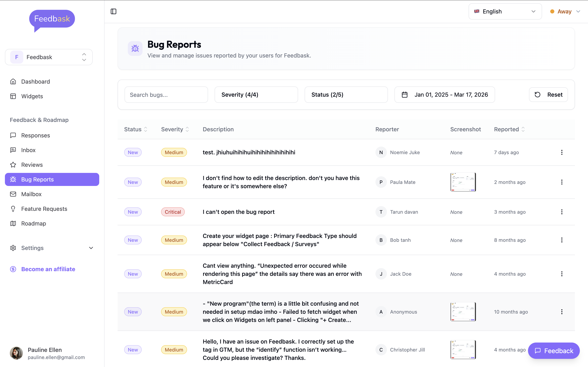Click the affiliate dollar icon
This screenshot has width=588, height=367.
tap(13, 269)
